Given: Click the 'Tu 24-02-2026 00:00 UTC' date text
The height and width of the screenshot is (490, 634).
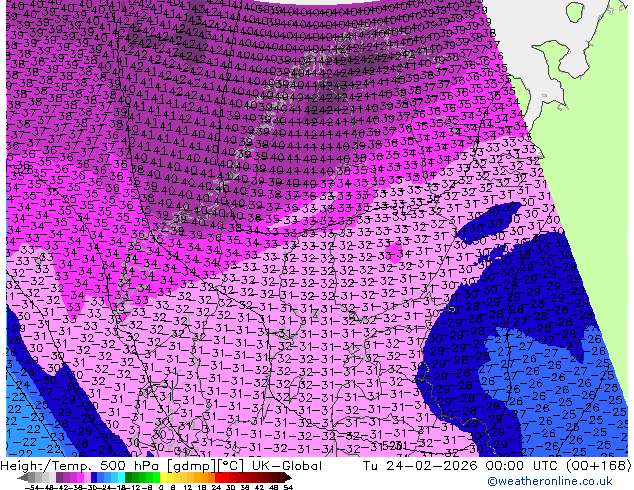Looking at the screenshot, I should point(461,466).
